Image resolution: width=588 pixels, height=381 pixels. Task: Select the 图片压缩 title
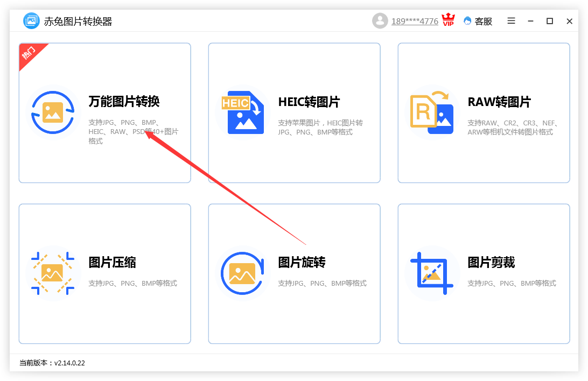[112, 262]
